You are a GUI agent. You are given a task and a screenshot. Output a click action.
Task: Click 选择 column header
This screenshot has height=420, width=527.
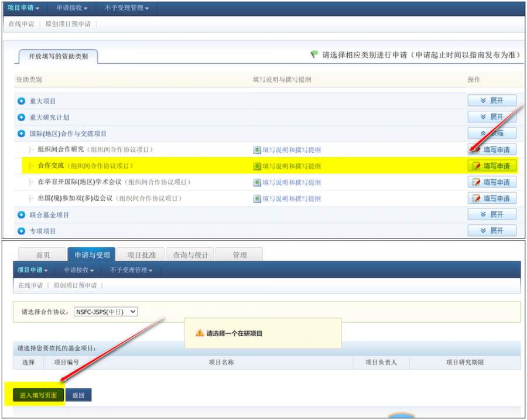28,362
